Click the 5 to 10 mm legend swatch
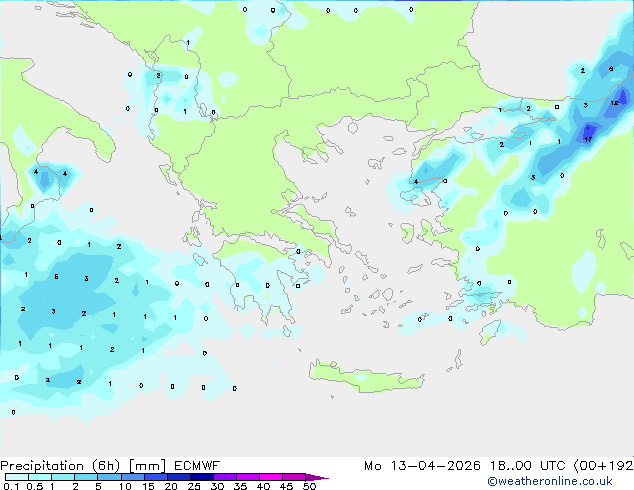This screenshot has width=634, height=490. point(109,477)
